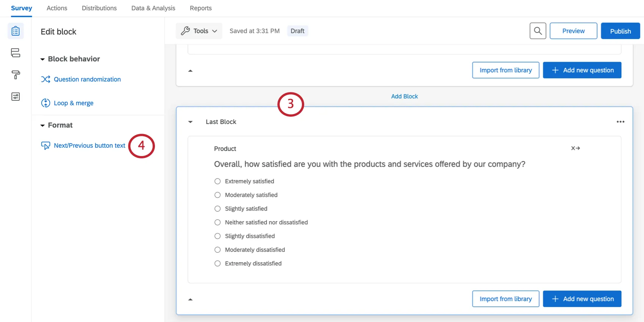Open the survey flow icon
This screenshot has height=322, width=644.
click(x=16, y=53)
